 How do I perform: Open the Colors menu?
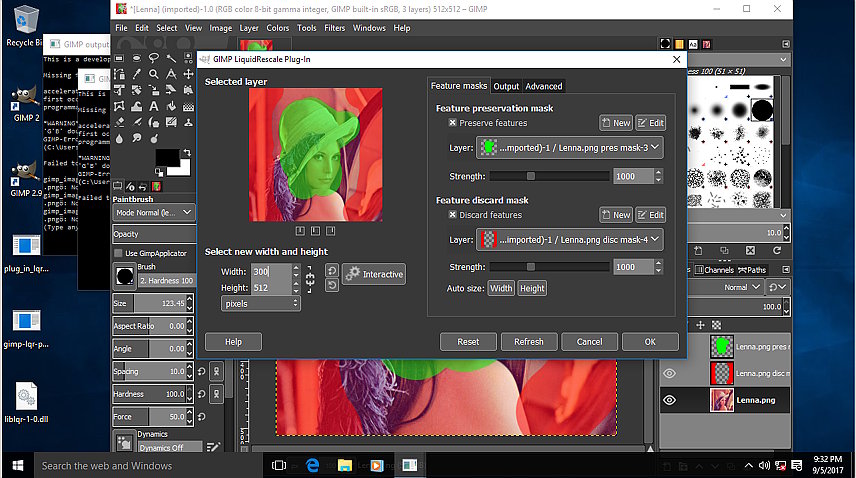pos(277,28)
